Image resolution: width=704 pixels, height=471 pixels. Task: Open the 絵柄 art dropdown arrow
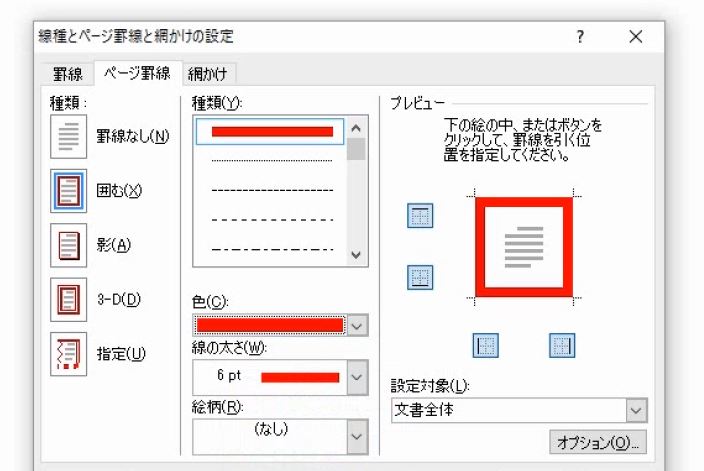coord(357,437)
